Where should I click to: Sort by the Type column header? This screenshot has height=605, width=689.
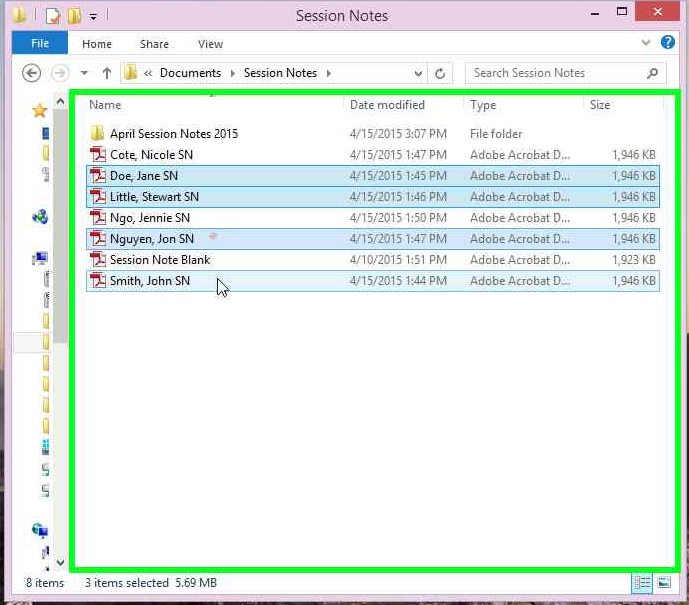pyautogui.click(x=483, y=105)
